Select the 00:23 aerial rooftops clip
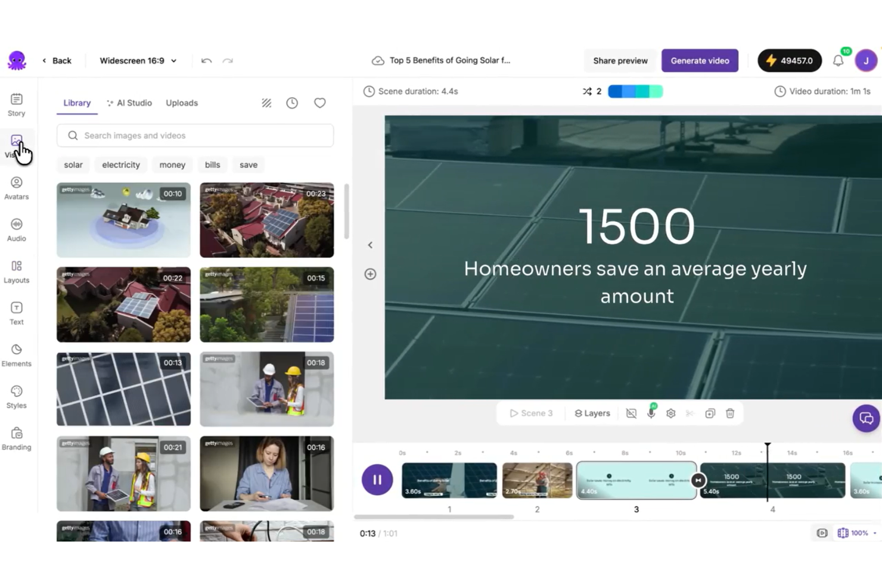 pos(266,220)
